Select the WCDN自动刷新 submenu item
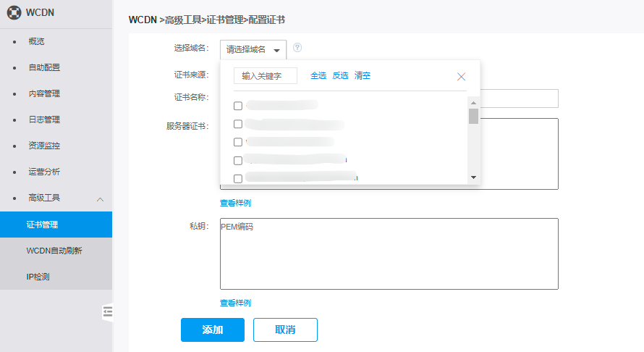The width and height of the screenshot is (644, 352). point(54,251)
